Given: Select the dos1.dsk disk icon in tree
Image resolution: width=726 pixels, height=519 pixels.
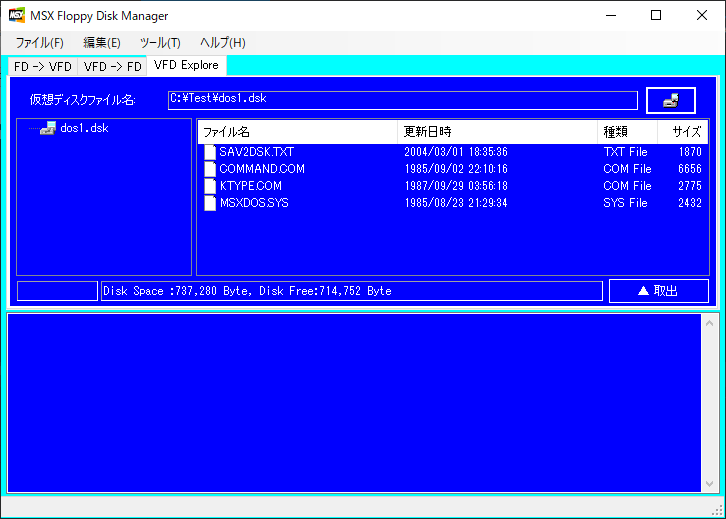Looking at the screenshot, I should (48, 128).
